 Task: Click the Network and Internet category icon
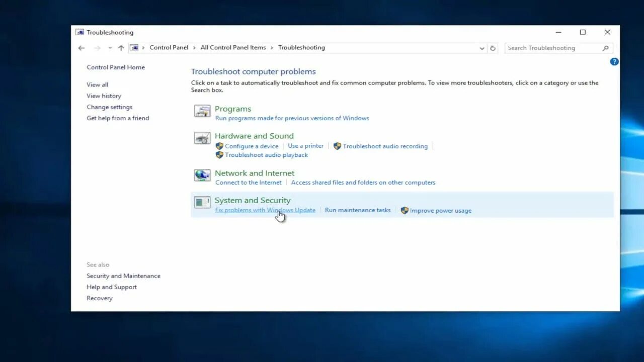click(x=202, y=175)
